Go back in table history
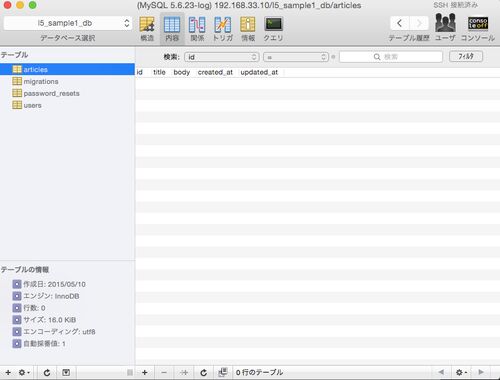Screen dimensions: 500x380 [399, 23]
